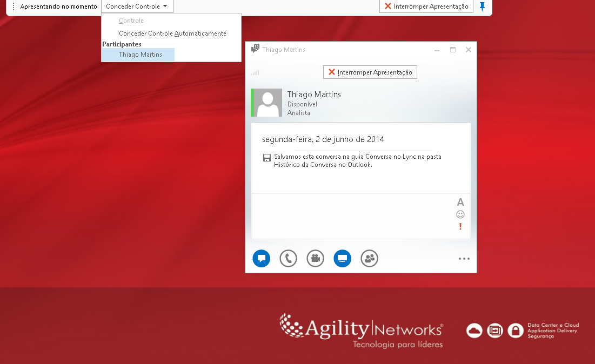Click Thiago Martins contact avatar photo
This screenshot has width=595, height=364.
(268, 103)
